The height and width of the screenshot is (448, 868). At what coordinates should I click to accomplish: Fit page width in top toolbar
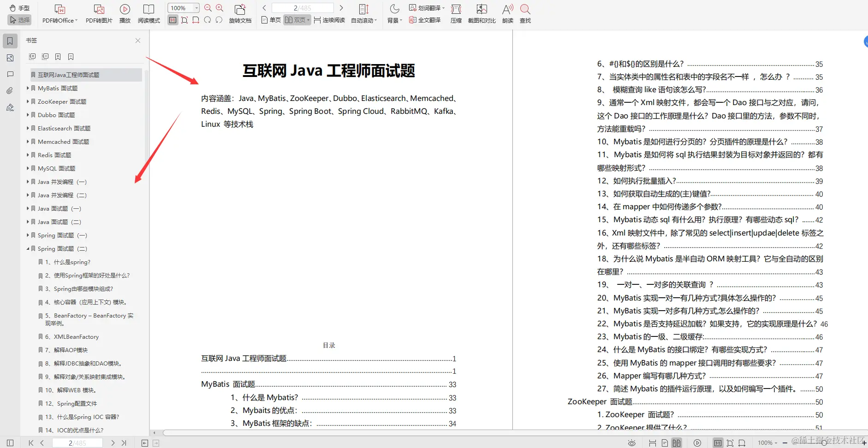[x=196, y=20]
